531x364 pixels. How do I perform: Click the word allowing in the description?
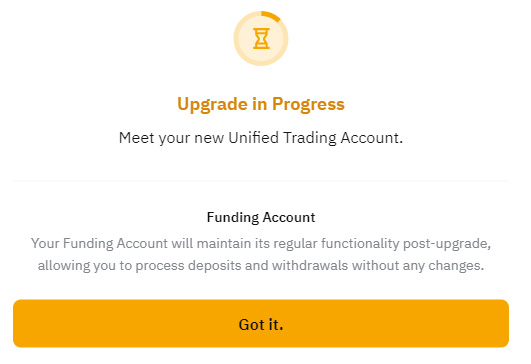pyautogui.click(x=64, y=266)
